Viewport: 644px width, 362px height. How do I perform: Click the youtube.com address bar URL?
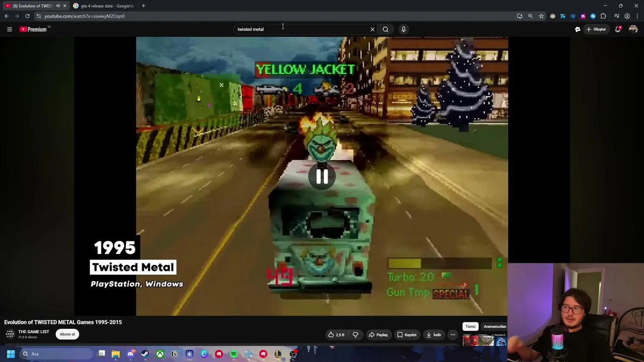click(x=85, y=16)
